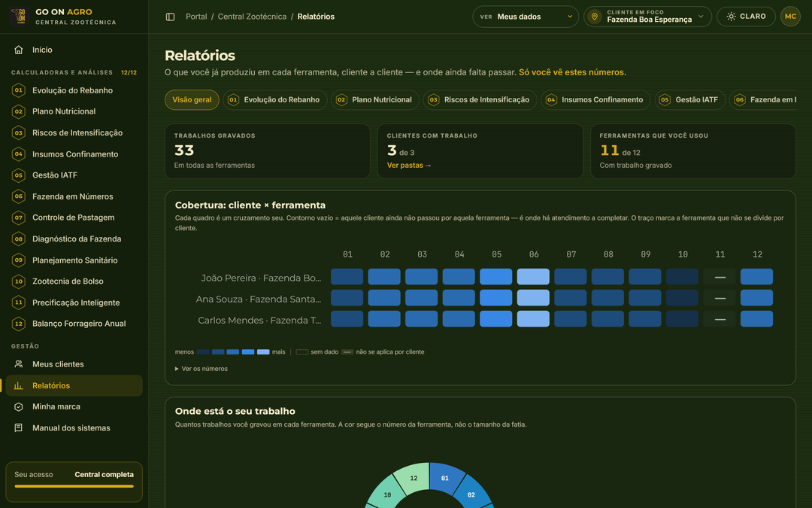Click the Meus clientes people icon
Screen dimensions: 812x508
click(x=19, y=364)
